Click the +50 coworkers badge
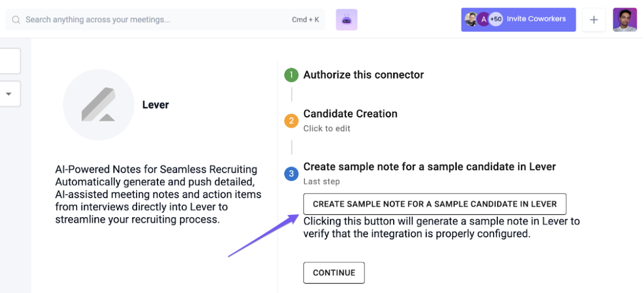The width and height of the screenshot is (644, 293). pyautogui.click(x=496, y=19)
